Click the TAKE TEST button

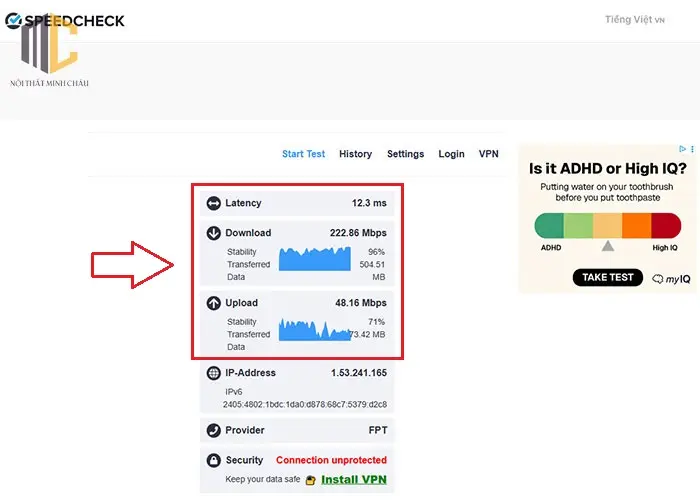(608, 277)
